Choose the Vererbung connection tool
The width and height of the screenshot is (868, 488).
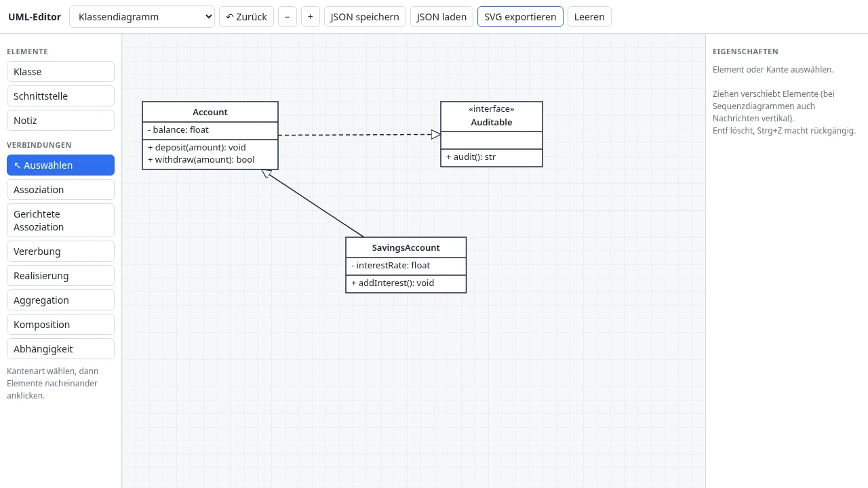60,251
